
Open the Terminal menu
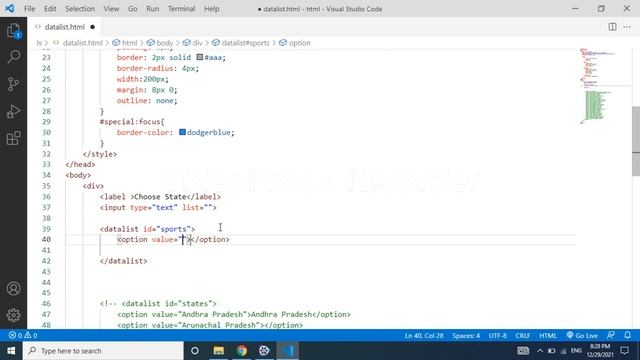(182, 9)
